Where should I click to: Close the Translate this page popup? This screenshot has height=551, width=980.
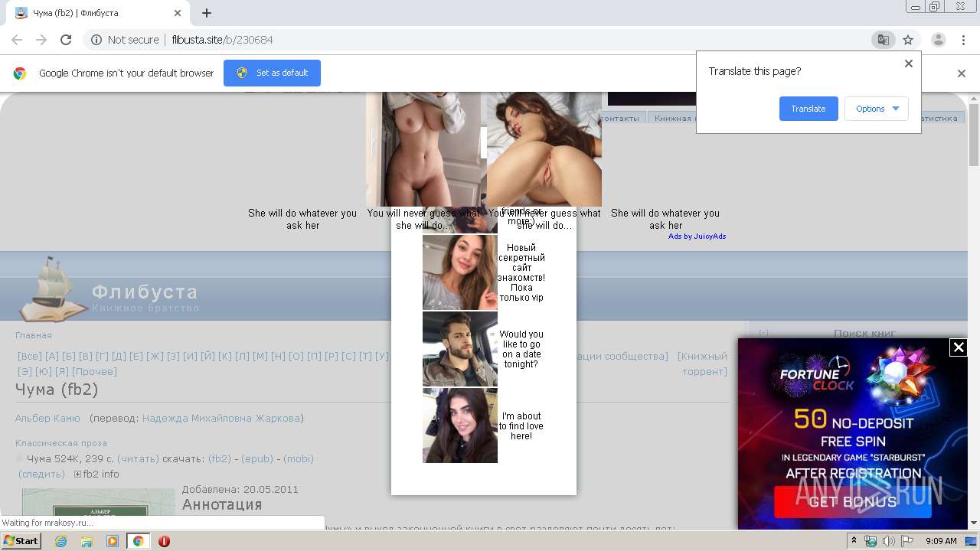click(909, 64)
